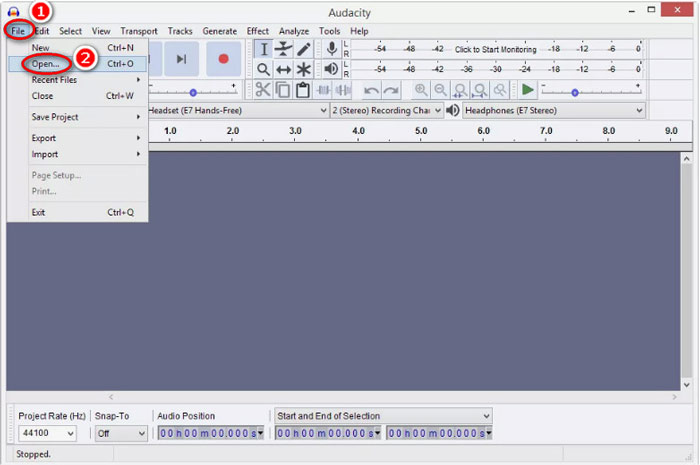The image size is (700, 465).
Task: Open the Select menu
Action: tap(71, 31)
